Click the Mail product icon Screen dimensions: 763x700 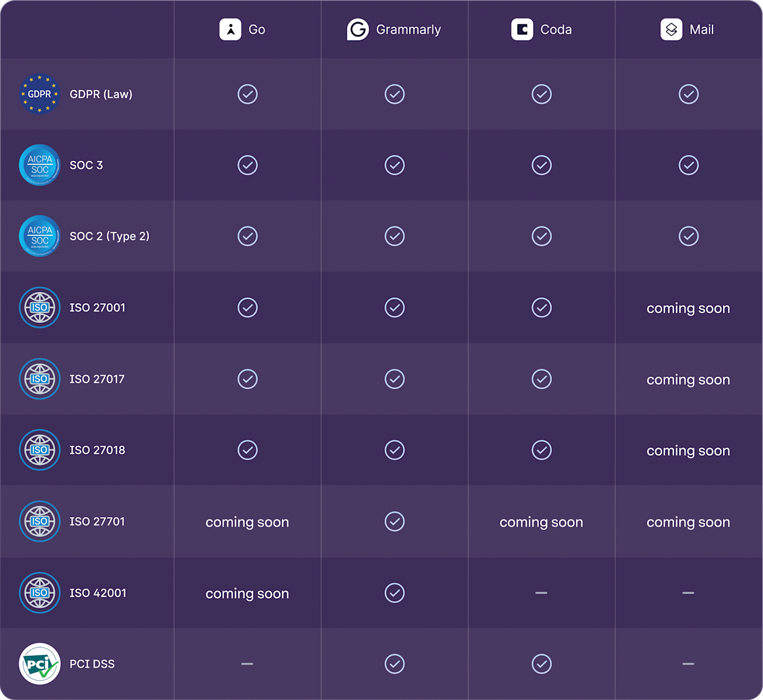(x=671, y=29)
